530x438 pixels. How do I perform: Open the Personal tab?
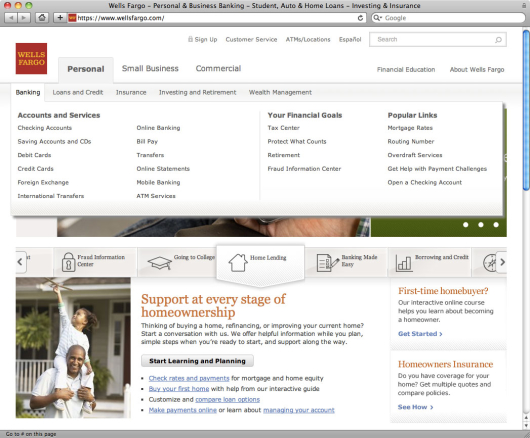[x=86, y=69]
